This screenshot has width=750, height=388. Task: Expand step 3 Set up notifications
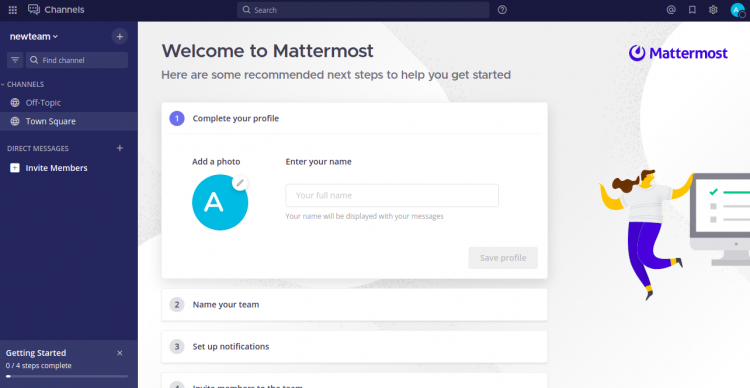pyautogui.click(x=354, y=346)
